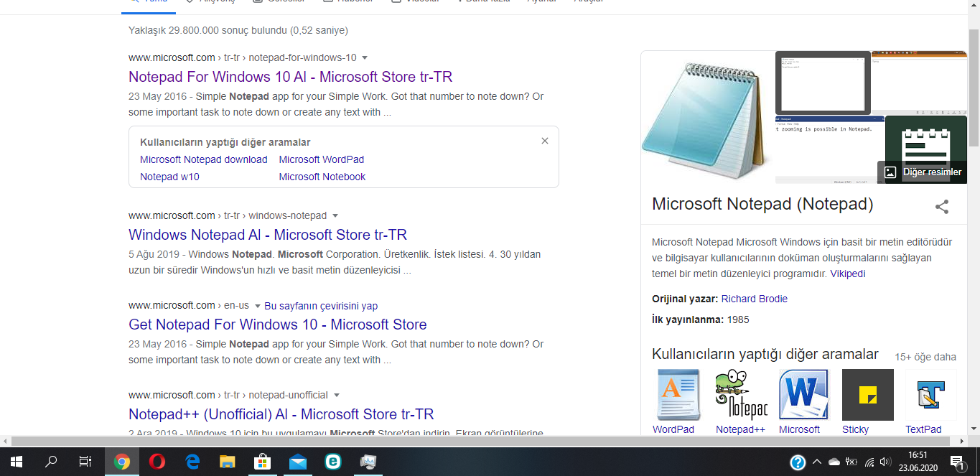Open the Microsoft Word related search icon
Image resolution: width=980 pixels, height=476 pixels.
805,395
